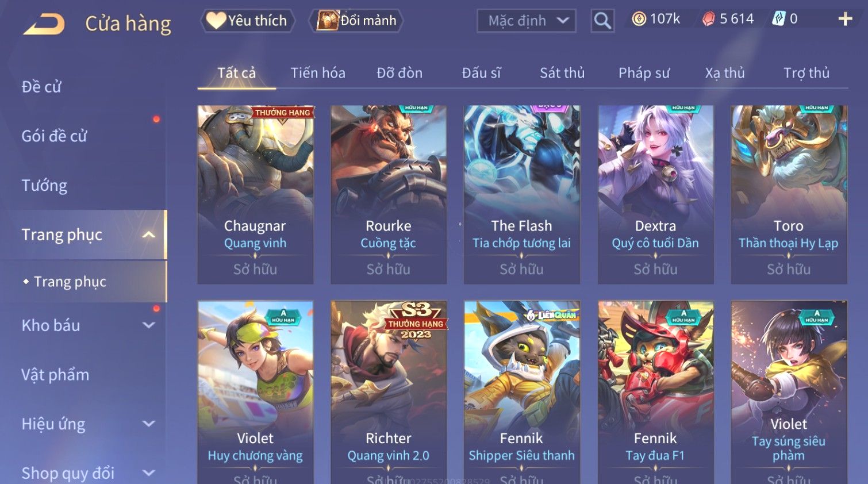This screenshot has width=868, height=484.
Task: Select the Trang phục sub-item
Action: [70, 282]
